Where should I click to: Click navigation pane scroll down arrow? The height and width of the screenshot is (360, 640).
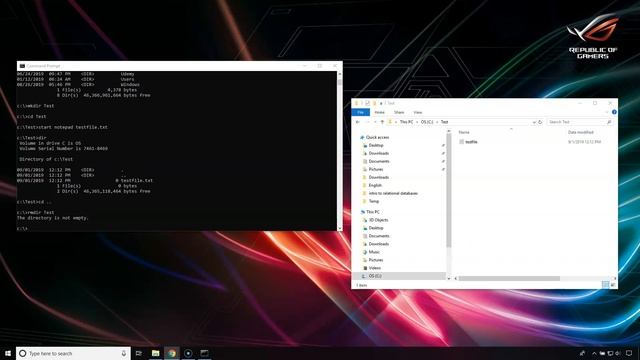(449, 278)
